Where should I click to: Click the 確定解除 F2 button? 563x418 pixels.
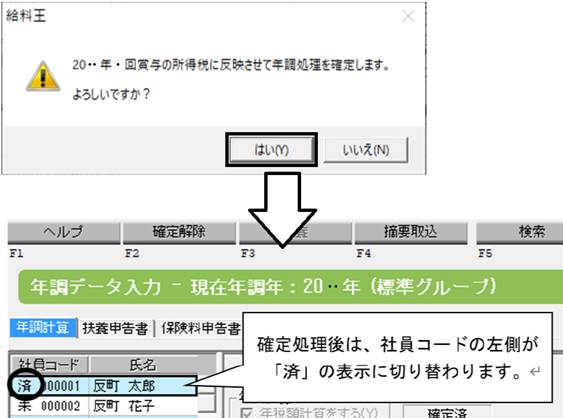[x=179, y=232]
